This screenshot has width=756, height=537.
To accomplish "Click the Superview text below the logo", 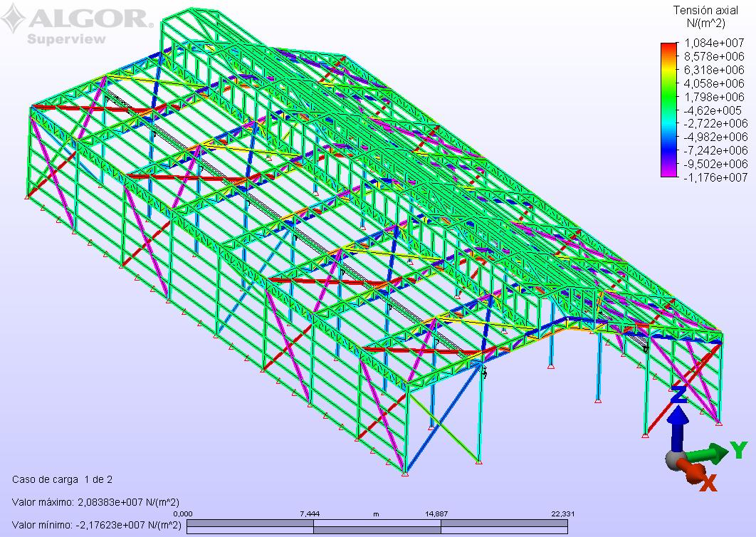I will (x=66, y=39).
